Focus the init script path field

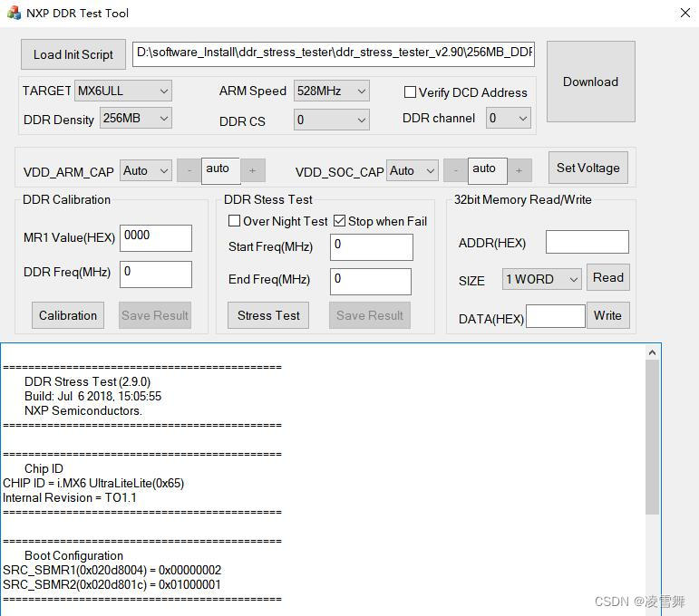[334, 53]
